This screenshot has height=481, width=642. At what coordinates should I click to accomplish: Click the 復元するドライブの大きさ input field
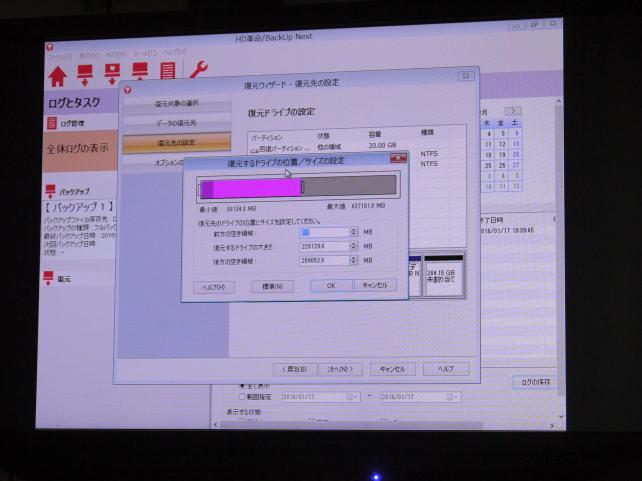(324, 246)
